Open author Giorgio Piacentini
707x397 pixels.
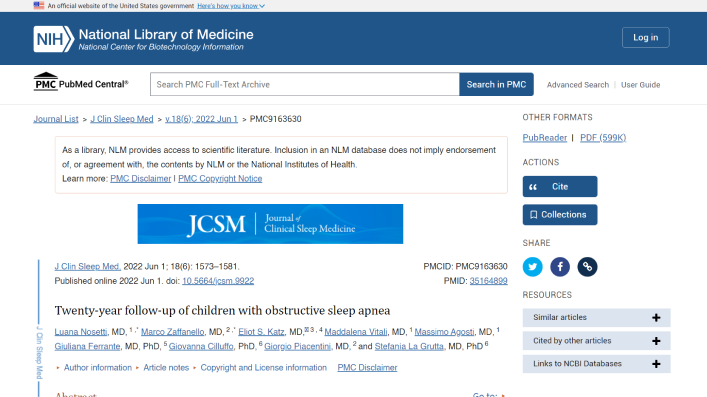point(298,346)
